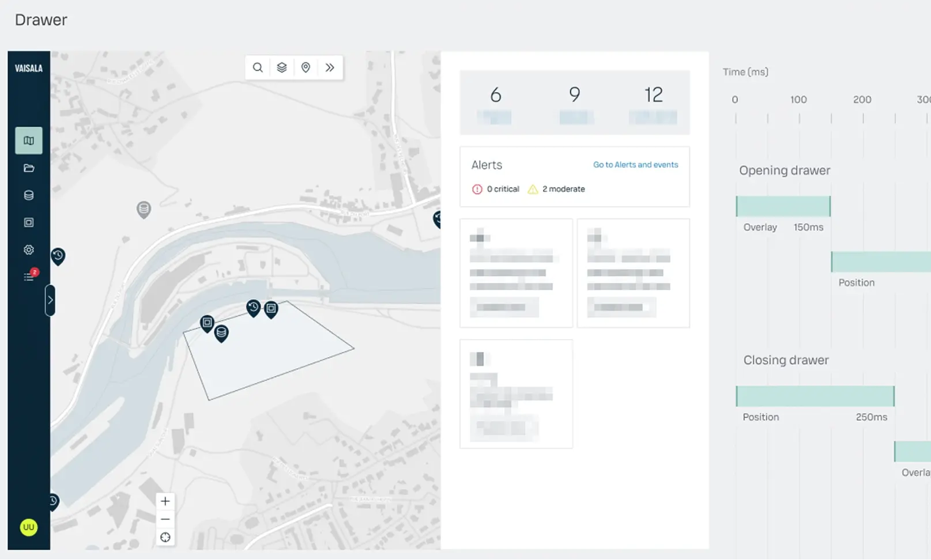931x560 pixels.
Task: Follow Go to Alerts and events link
Action: click(x=635, y=165)
